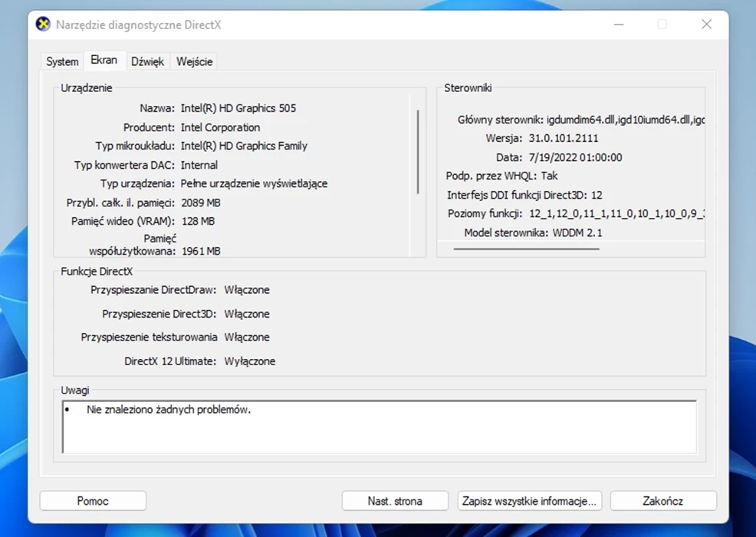Click the WDDM 2.1 driver model value

coord(577,233)
